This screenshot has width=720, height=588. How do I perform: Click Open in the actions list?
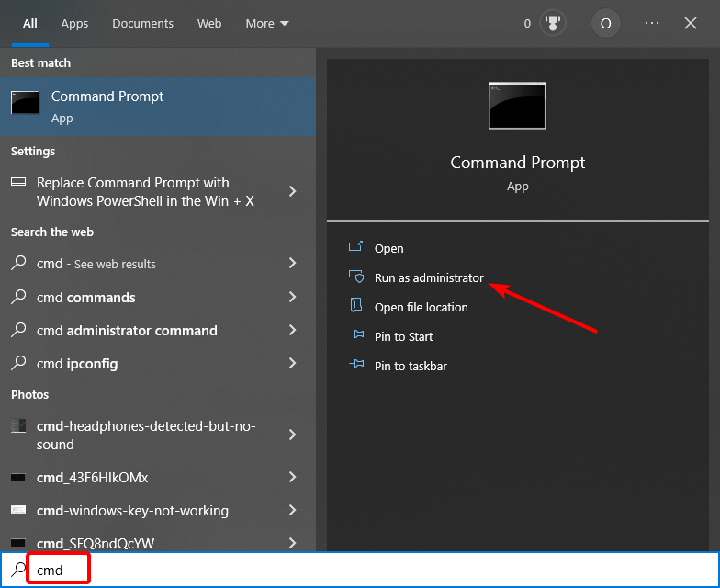tap(388, 248)
